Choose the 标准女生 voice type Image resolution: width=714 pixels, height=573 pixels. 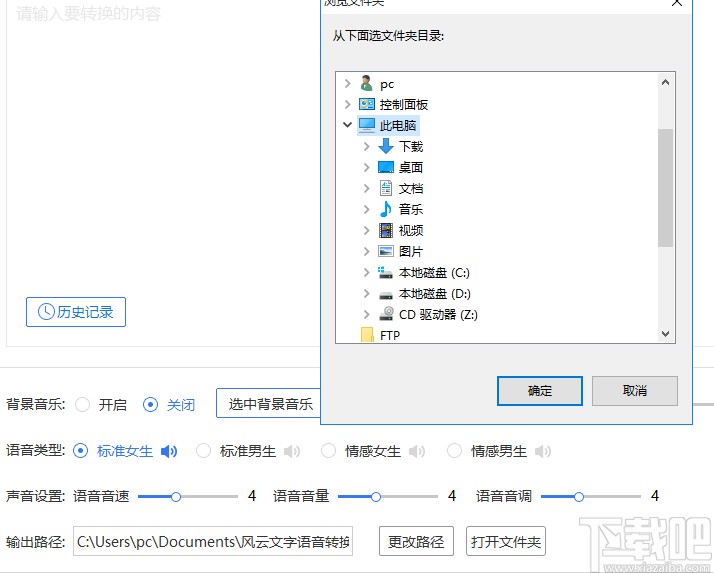(x=80, y=451)
